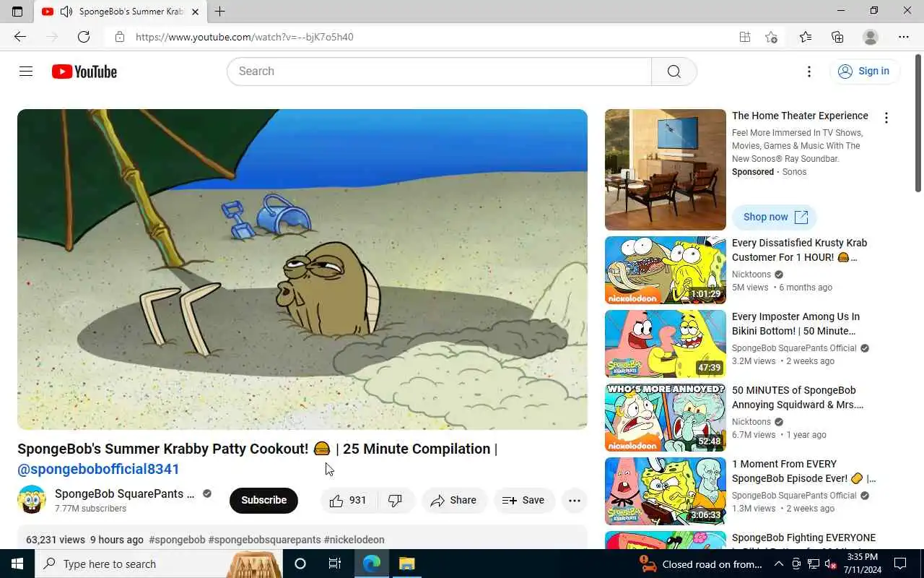Show hidden system tray icons

779,564
